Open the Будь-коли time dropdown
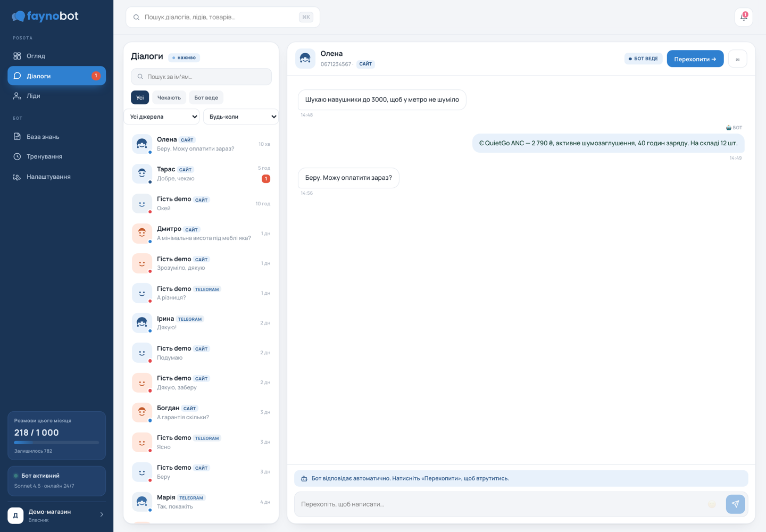Screen dimensions: 766x532 pyautogui.click(x=241, y=117)
